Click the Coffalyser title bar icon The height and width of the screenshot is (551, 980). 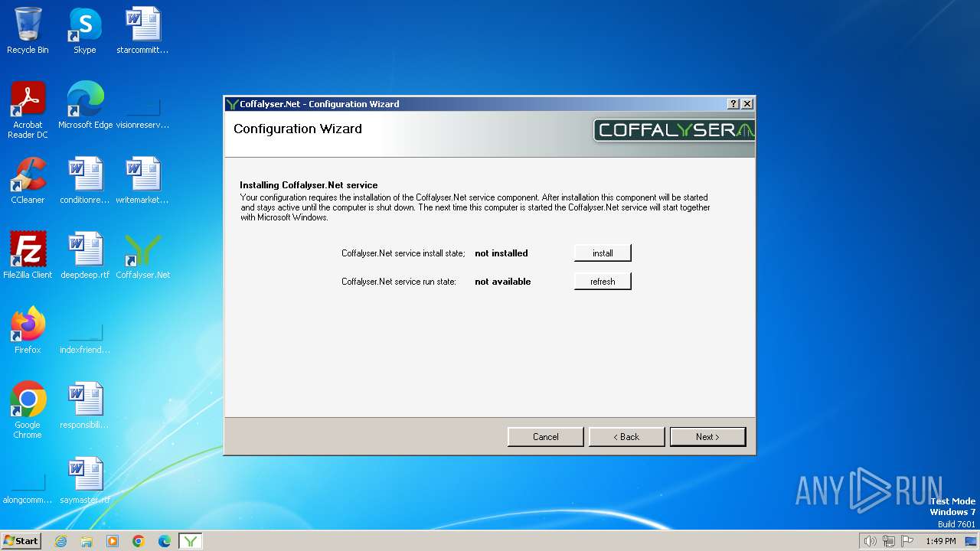coord(233,104)
